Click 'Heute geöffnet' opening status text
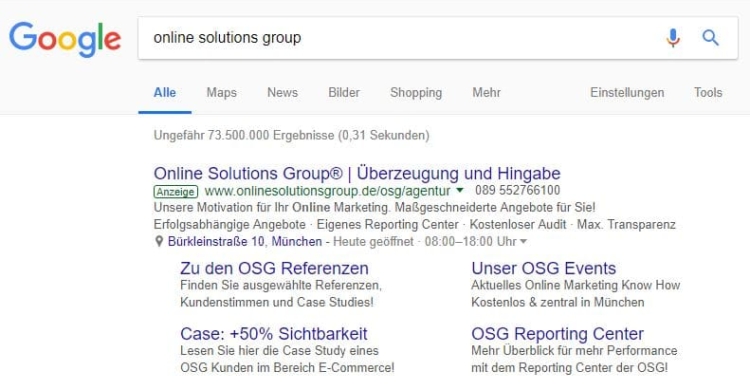Screen dimensions: 750x390 373,242
